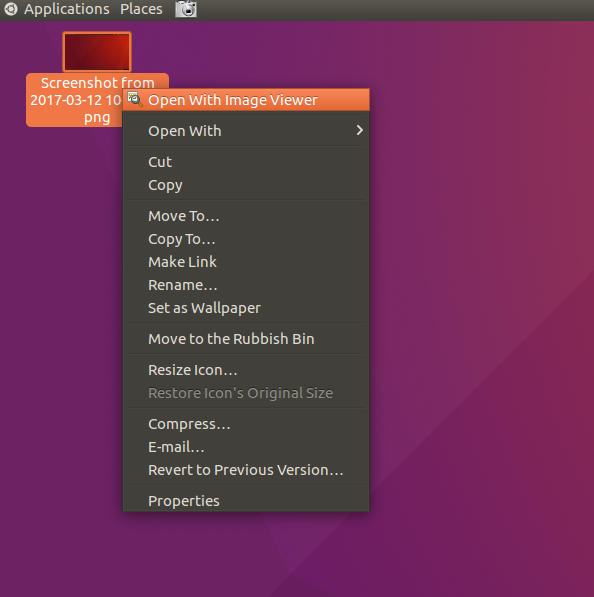
Task: Choose Make Link entry
Action: pos(246,262)
